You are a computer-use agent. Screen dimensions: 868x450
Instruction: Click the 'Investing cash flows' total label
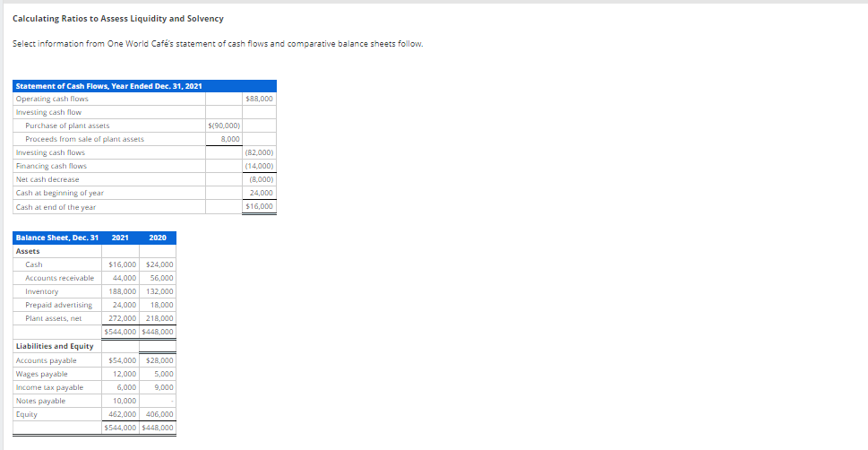pos(50,152)
